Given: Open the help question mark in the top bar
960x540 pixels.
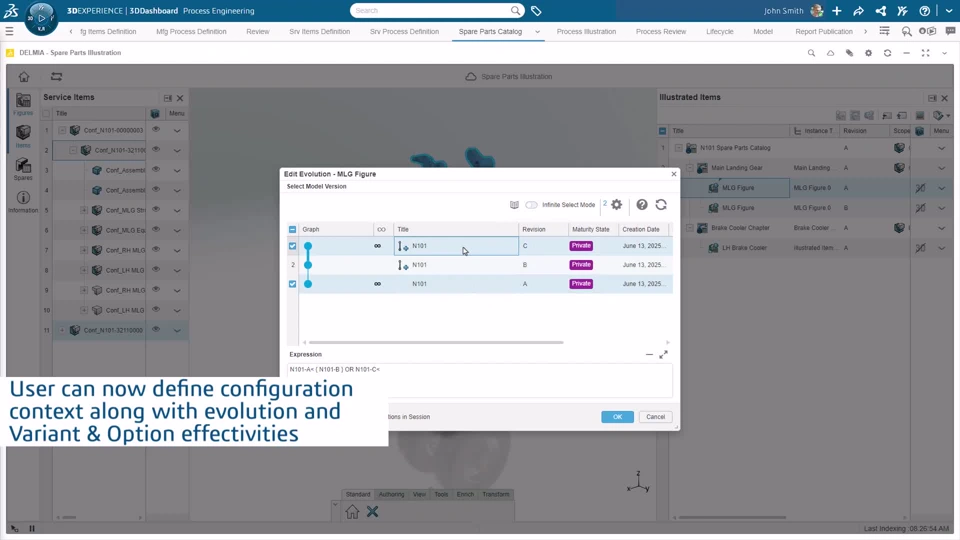Looking at the screenshot, I should coord(924,11).
